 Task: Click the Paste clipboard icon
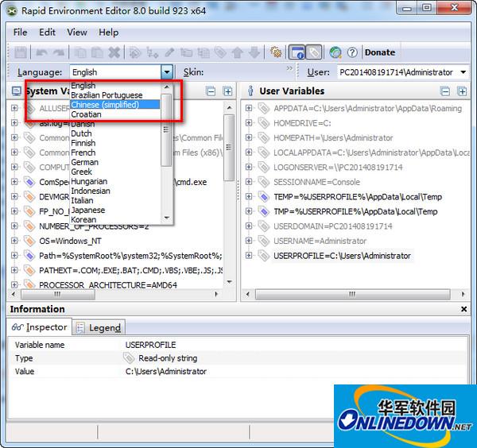(x=97, y=52)
